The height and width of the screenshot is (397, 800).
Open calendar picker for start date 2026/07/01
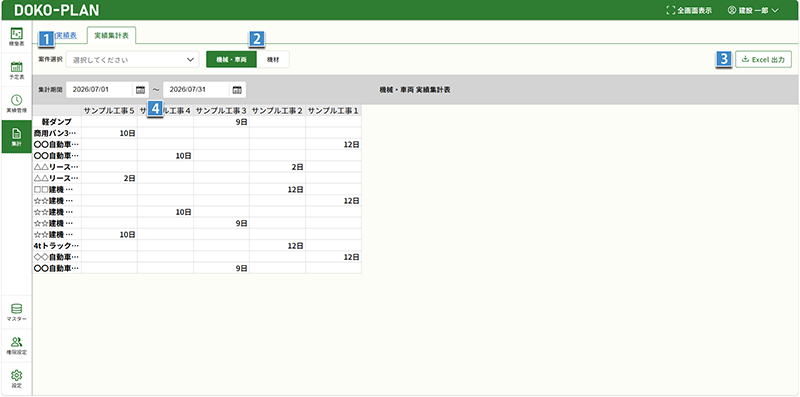click(140, 90)
